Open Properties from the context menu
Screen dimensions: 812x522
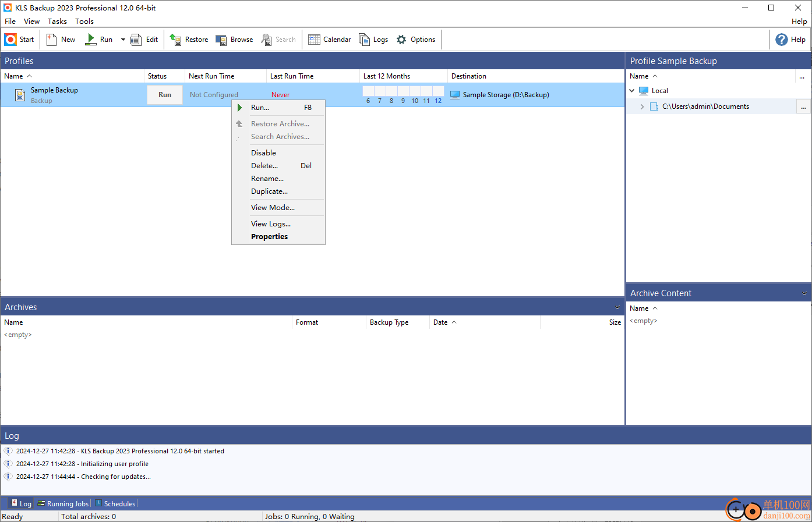point(278,237)
